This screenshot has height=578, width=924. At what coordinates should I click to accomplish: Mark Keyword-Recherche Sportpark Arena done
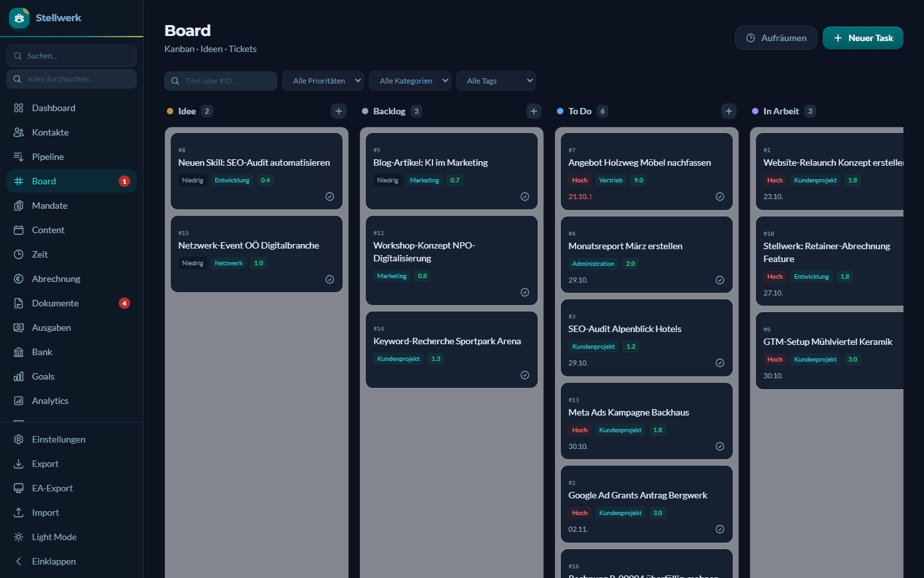pyautogui.click(x=525, y=375)
